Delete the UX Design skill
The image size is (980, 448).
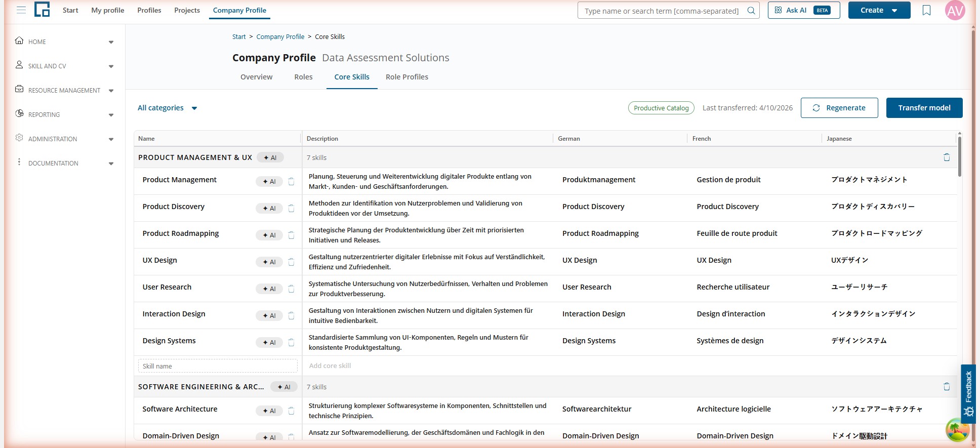pos(291,262)
